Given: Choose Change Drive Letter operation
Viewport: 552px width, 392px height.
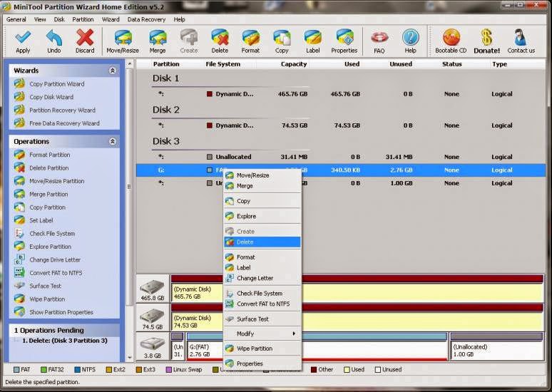Looking at the screenshot, I should (55, 259).
